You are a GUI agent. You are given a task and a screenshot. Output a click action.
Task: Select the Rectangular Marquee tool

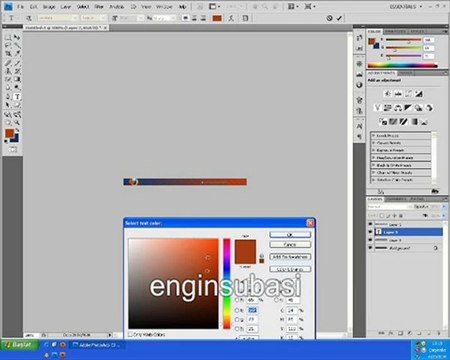coord(8,37)
